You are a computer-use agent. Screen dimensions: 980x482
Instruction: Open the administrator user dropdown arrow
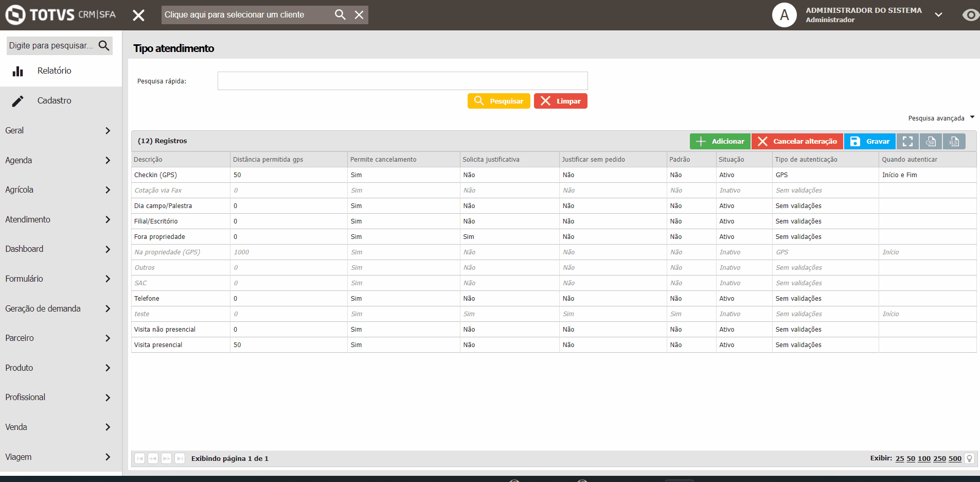938,15
